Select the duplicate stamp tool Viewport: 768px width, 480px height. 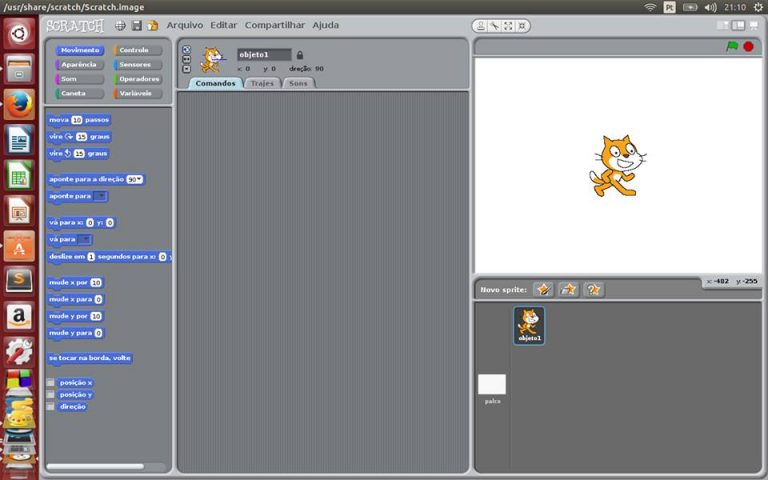481,26
